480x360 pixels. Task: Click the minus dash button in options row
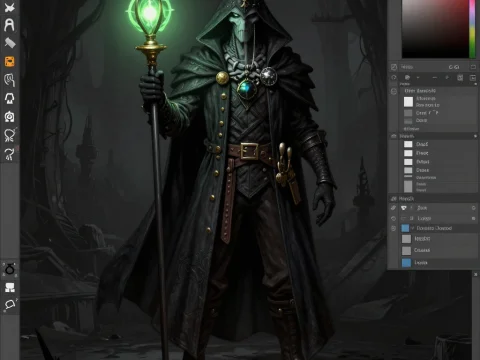(434, 78)
